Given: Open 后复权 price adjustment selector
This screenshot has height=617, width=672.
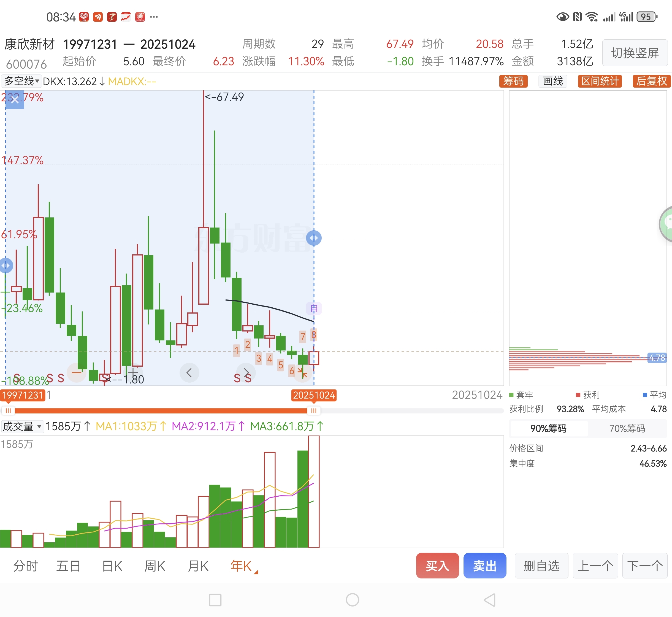Looking at the screenshot, I should pyautogui.click(x=651, y=81).
